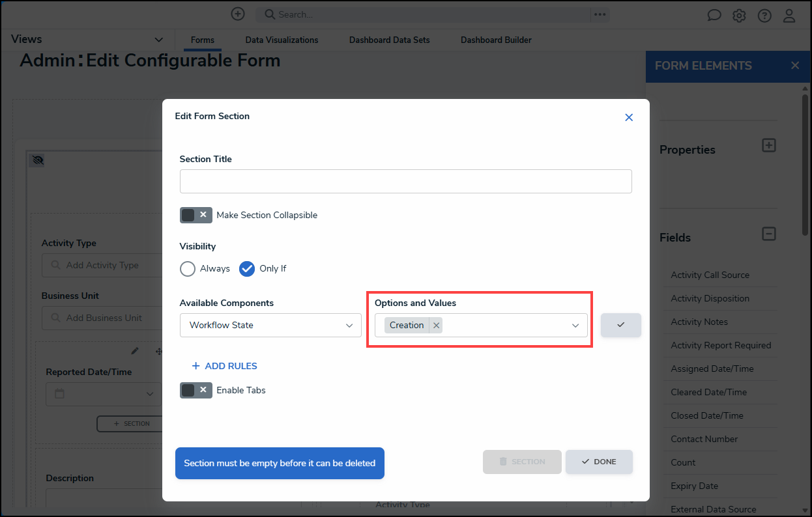The image size is (812, 517).
Task: Open the Available Components dropdown
Action: pyautogui.click(x=270, y=325)
